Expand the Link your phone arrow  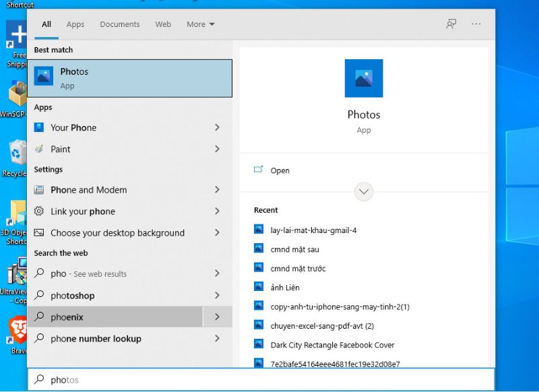pos(217,211)
